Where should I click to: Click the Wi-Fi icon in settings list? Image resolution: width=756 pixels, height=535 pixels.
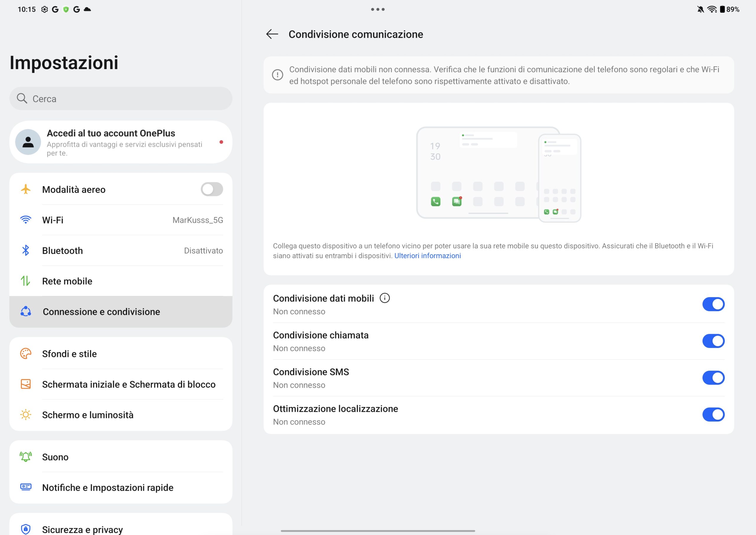(x=26, y=220)
